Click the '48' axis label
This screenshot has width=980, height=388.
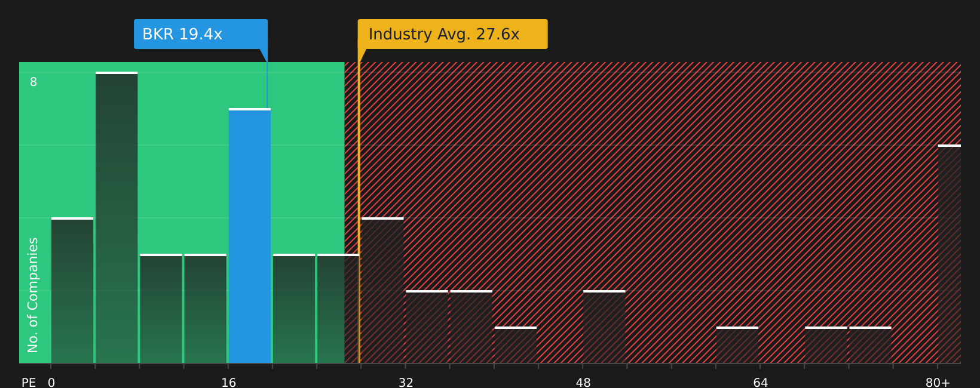pos(583,383)
